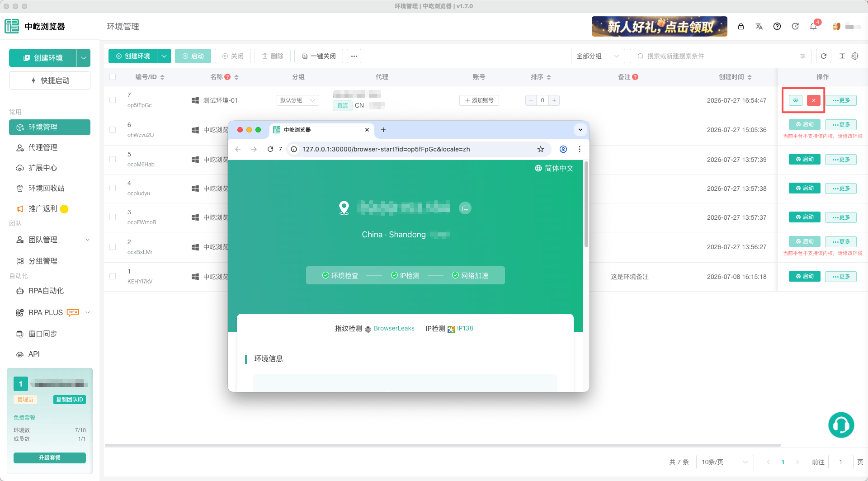Click the 名称 help question icon

click(x=227, y=77)
